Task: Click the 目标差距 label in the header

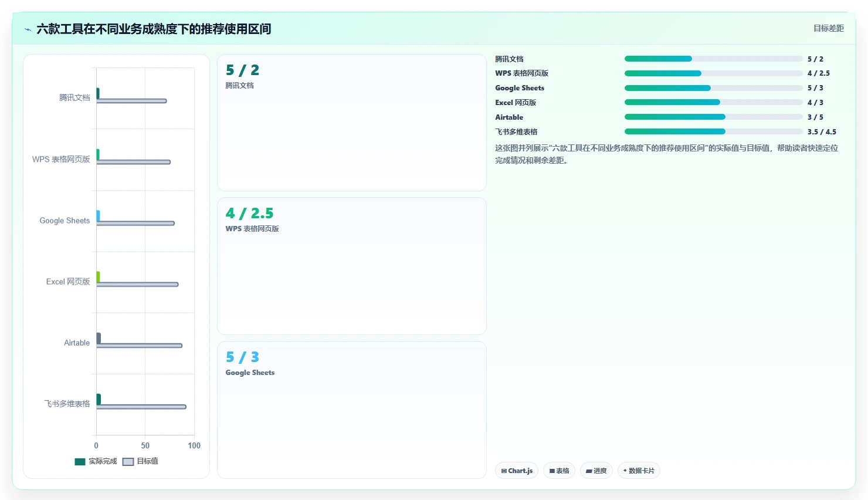Action: [x=828, y=28]
